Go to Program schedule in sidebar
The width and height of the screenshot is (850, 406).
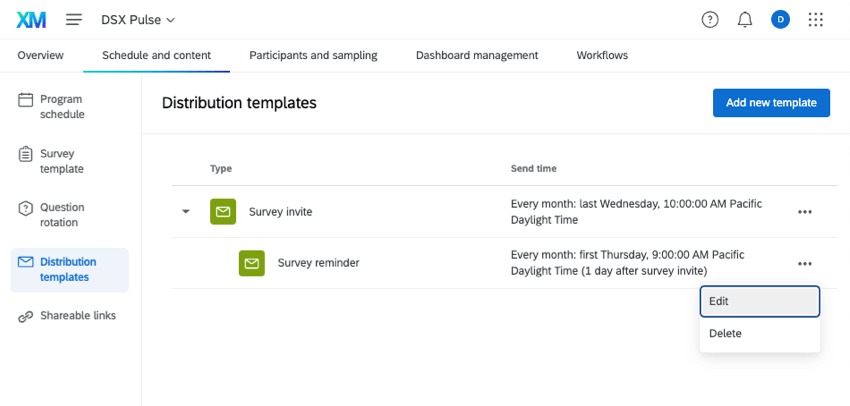pos(61,107)
